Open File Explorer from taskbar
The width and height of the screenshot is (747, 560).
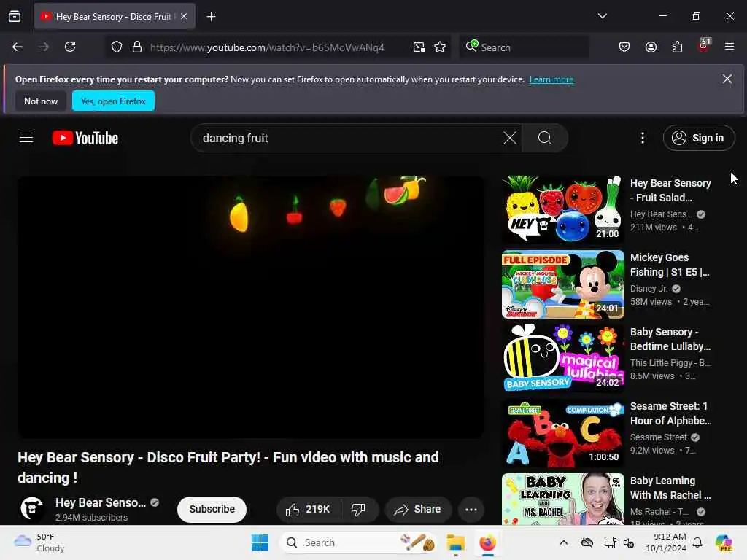[x=455, y=542]
